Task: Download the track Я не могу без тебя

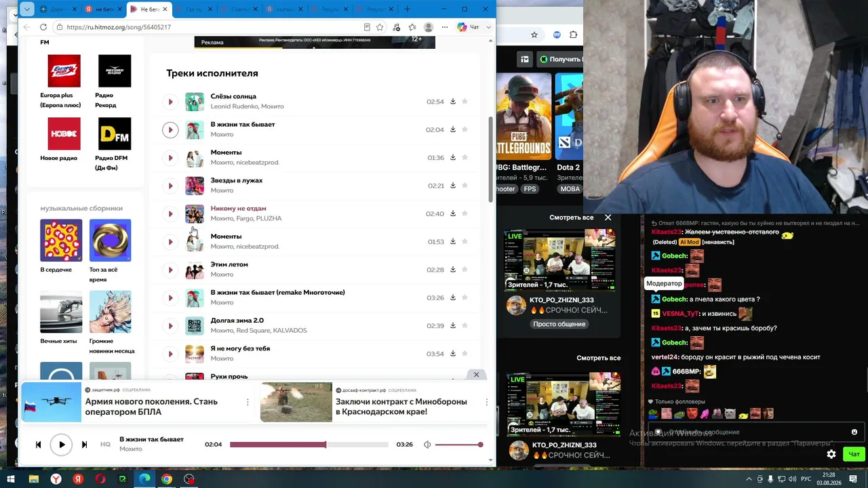Action: [x=453, y=354]
